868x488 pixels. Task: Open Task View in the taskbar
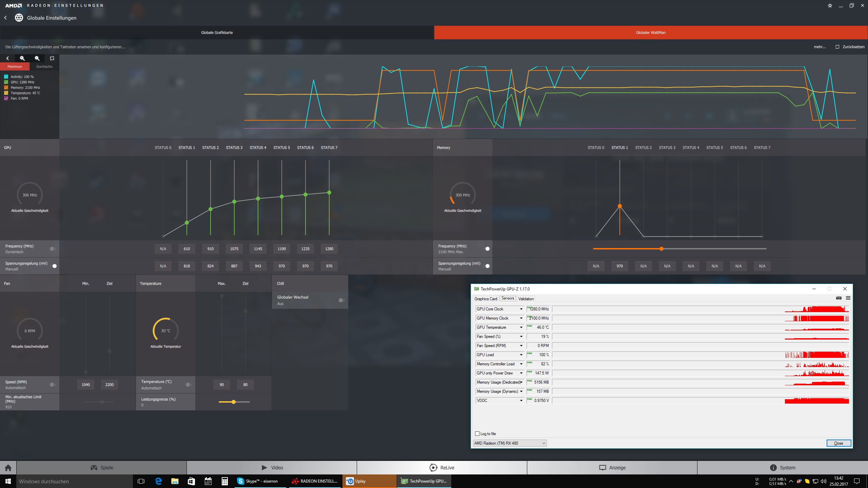[141, 481]
